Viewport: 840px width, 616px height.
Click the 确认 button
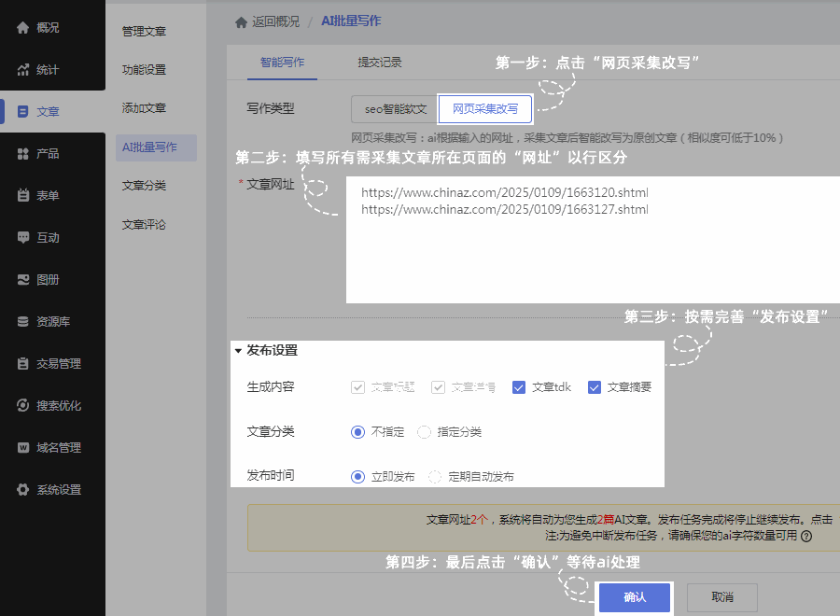635,597
